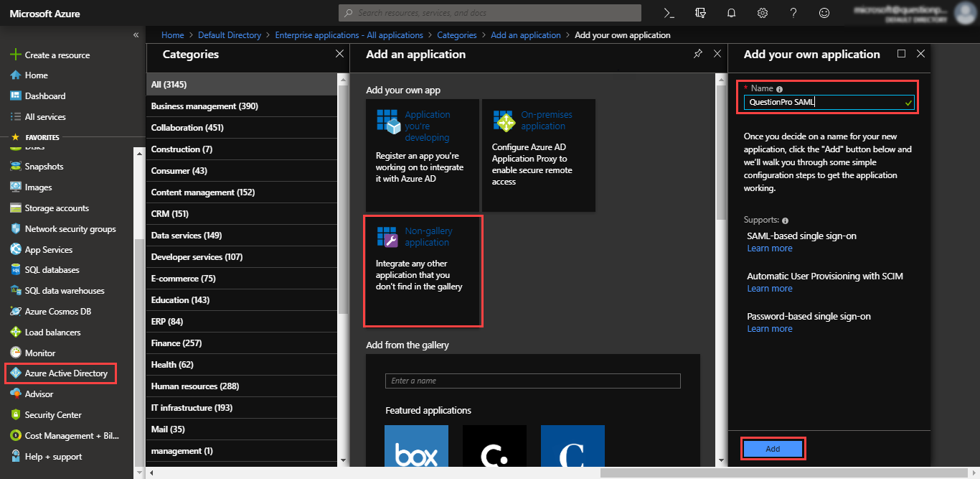Open feedback smiley icon

(x=824, y=13)
